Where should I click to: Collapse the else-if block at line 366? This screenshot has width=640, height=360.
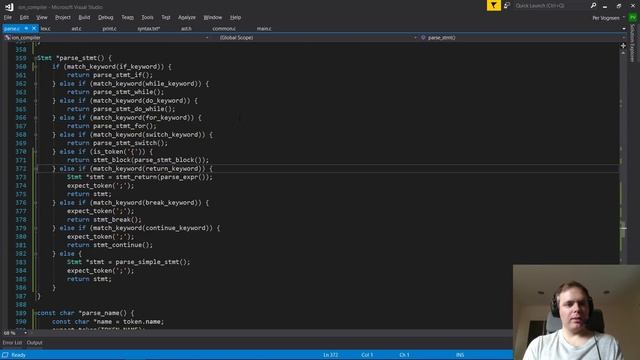(36, 118)
